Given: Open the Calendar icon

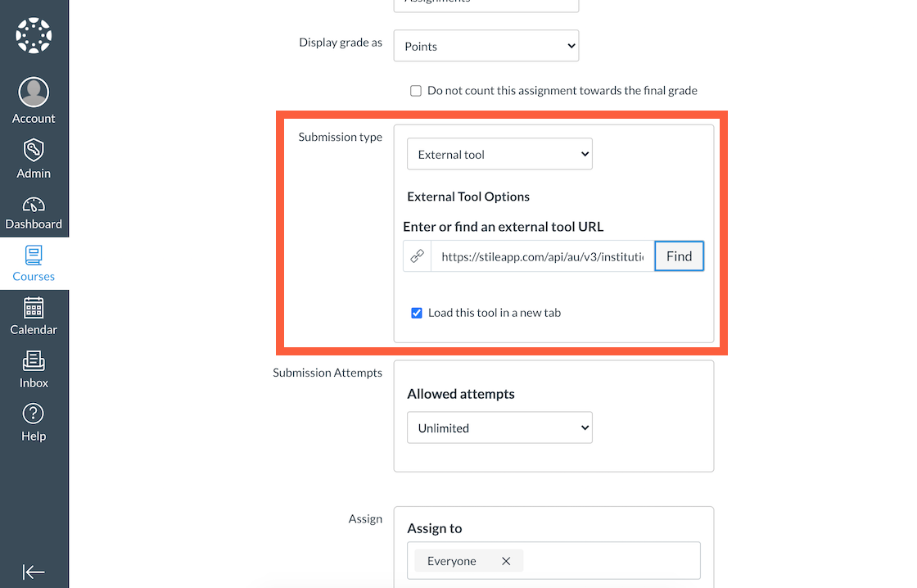Looking at the screenshot, I should point(34,308).
